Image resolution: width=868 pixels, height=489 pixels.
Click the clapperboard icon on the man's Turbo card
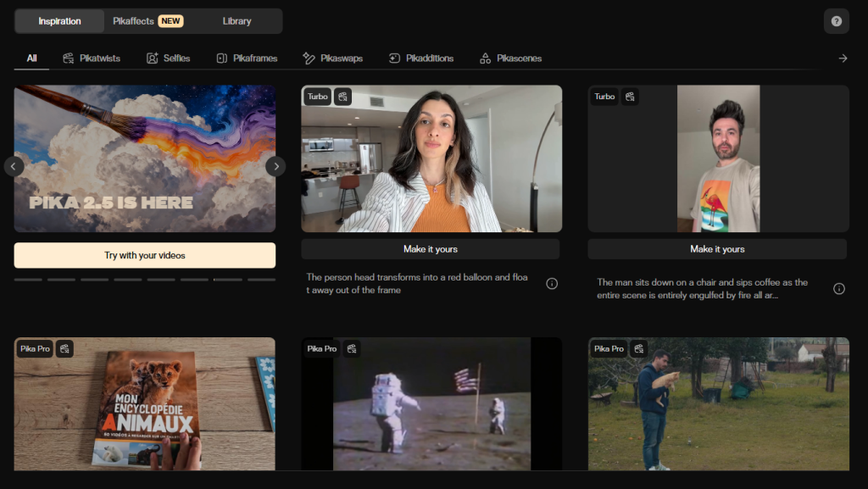click(x=629, y=97)
